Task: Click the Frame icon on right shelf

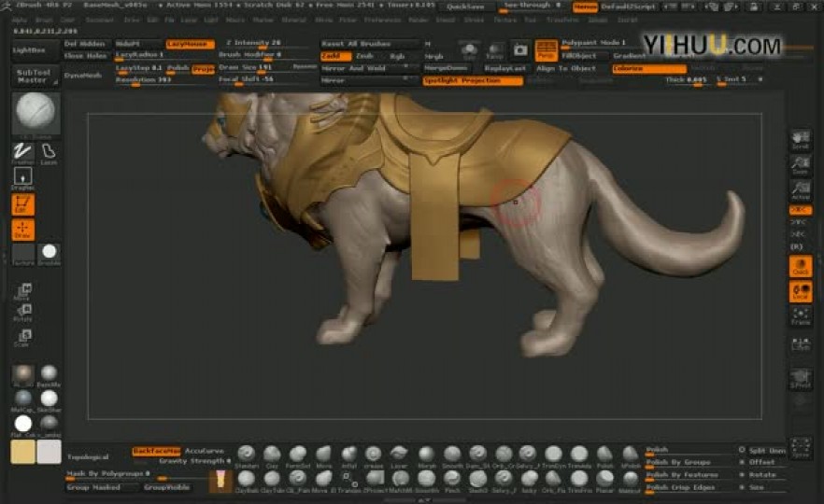Action: coord(801,316)
